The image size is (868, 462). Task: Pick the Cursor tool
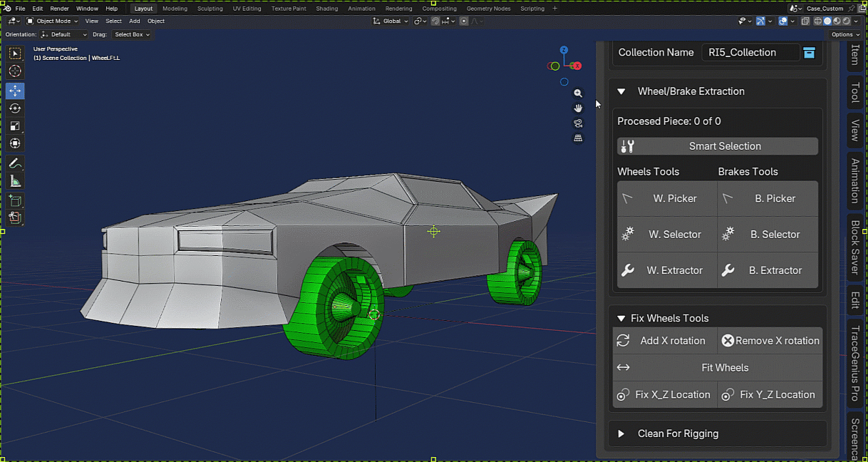click(x=15, y=71)
